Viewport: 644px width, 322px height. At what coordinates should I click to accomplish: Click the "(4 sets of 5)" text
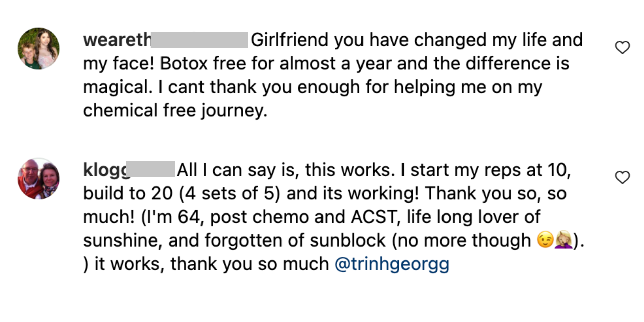click(229, 194)
